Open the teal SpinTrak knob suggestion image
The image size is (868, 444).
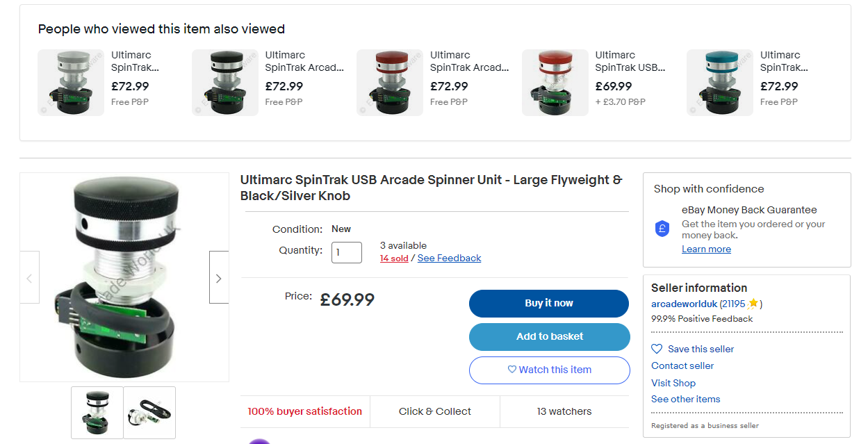(x=720, y=83)
